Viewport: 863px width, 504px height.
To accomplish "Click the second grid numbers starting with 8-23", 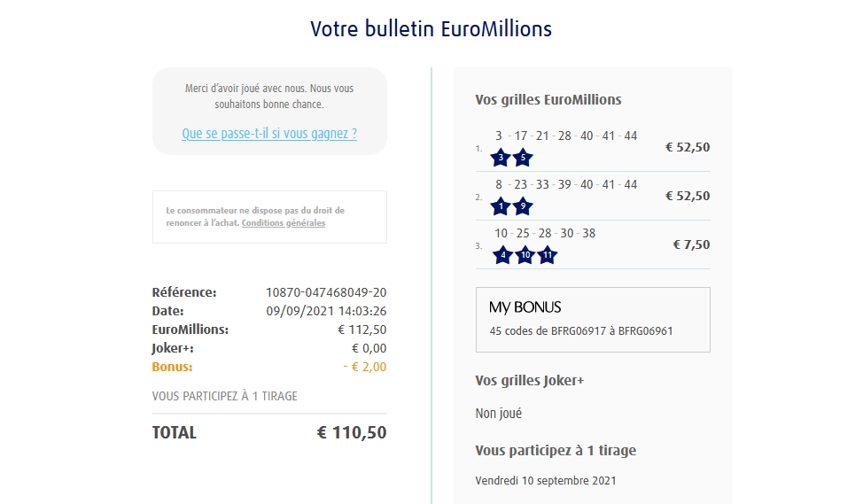I will pyautogui.click(x=565, y=185).
